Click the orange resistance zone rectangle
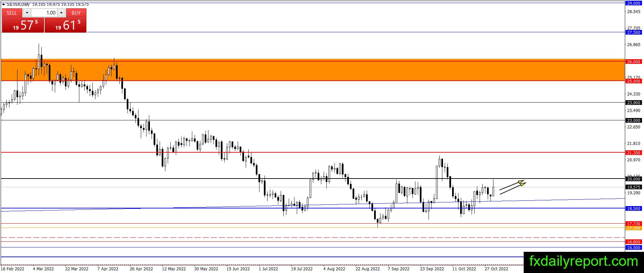This screenshot has width=644, height=273. point(313,70)
